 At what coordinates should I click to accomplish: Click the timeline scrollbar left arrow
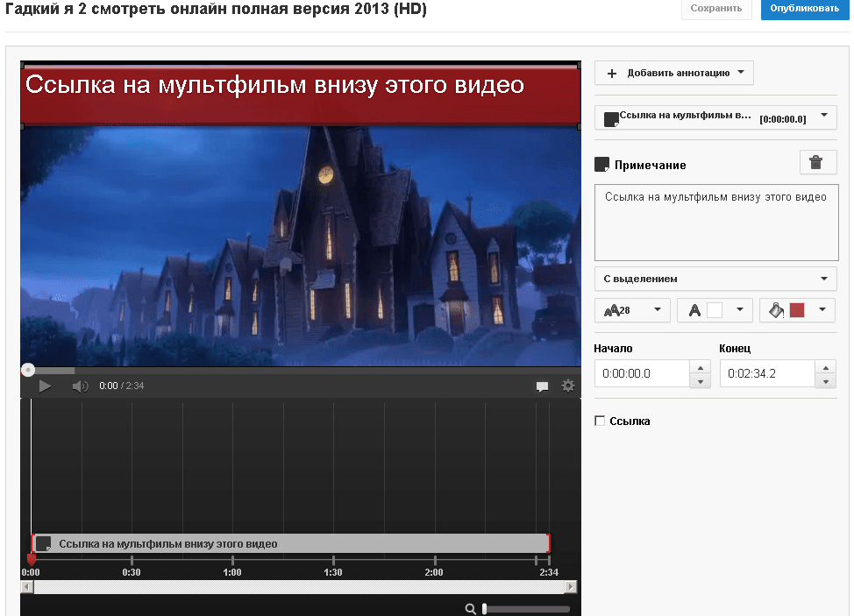26,586
